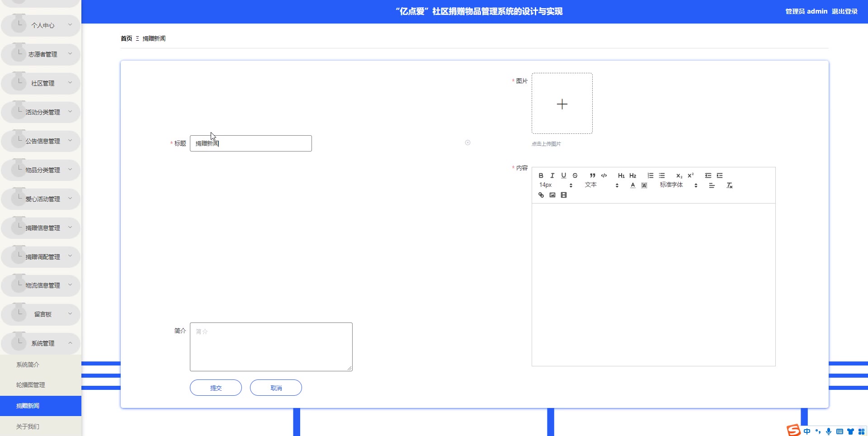This screenshot has width=868, height=436.
Task: Focus the 简介 summary textarea
Action: click(271, 347)
